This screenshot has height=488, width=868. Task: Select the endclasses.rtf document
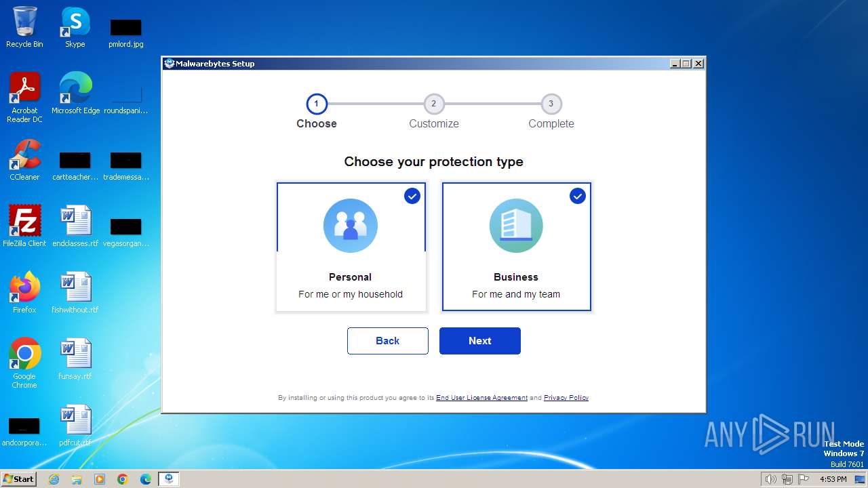(75, 226)
